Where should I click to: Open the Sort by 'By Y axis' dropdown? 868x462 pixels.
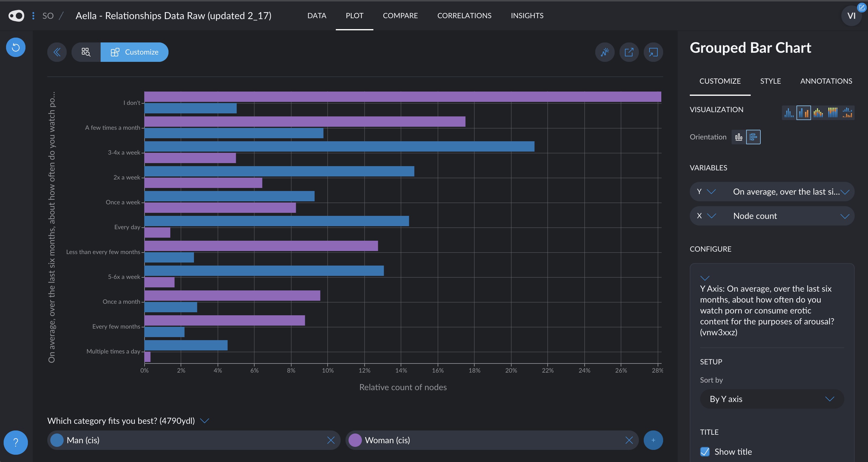772,399
